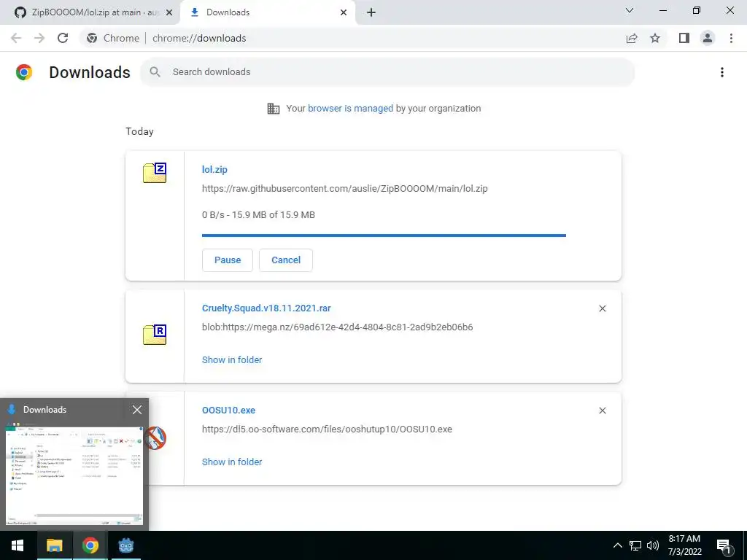This screenshot has height=560, width=747.
Task: Reload the downloads page
Action: coord(63,38)
